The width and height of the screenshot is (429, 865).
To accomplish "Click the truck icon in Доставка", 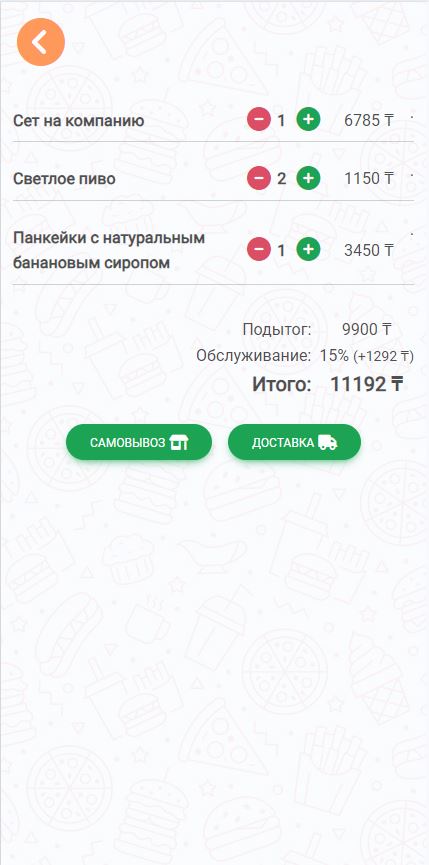I will (328, 442).
